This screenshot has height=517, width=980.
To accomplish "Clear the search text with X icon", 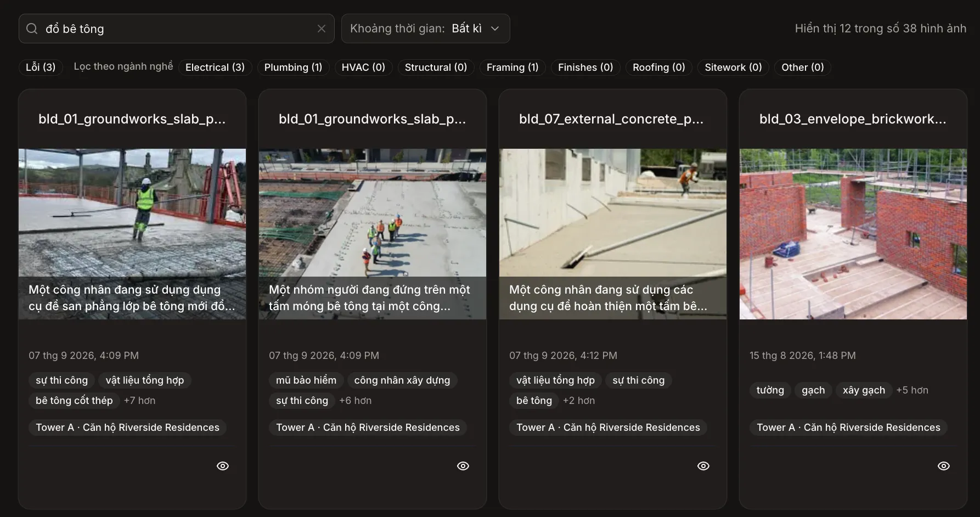I will point(322,29).
